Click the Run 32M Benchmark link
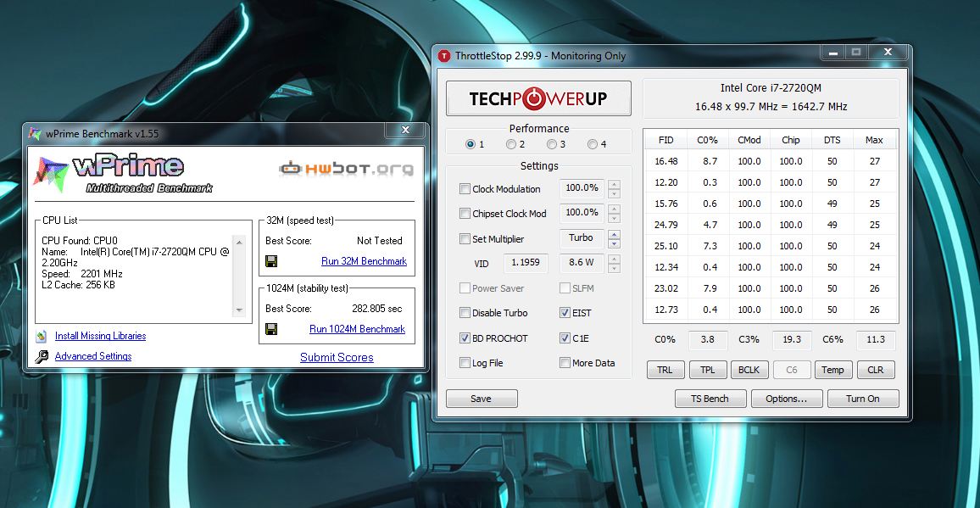The image size is (980, 508). coord(364,261)
